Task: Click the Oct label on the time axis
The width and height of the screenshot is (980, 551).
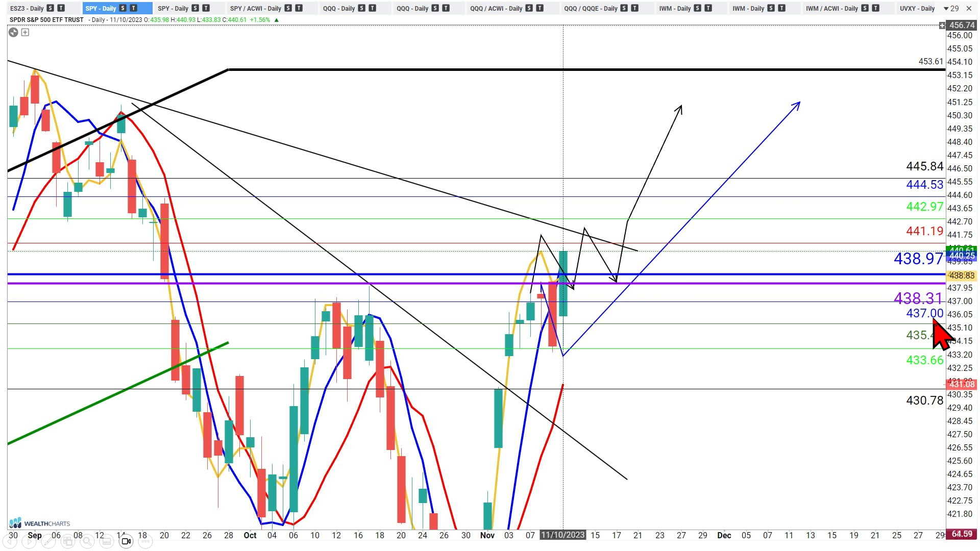Action: click(250, 535)
